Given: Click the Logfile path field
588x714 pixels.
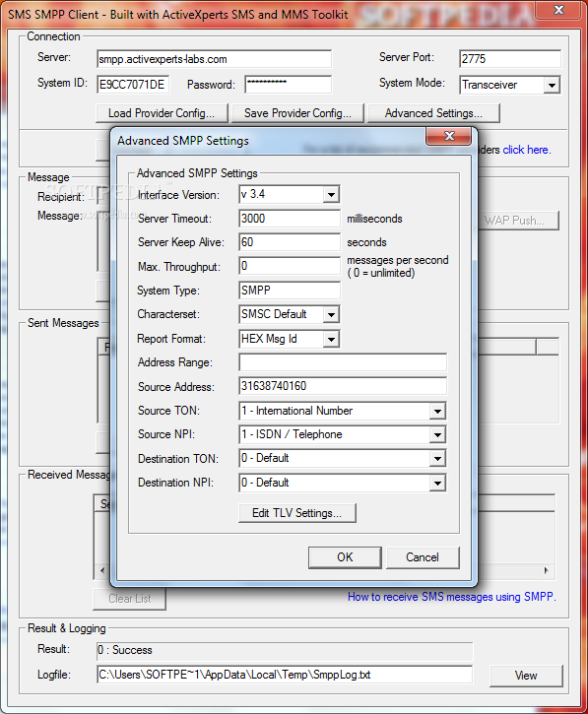Looking at the screenshot, I should pyautogui.click(x=285, y=675).
